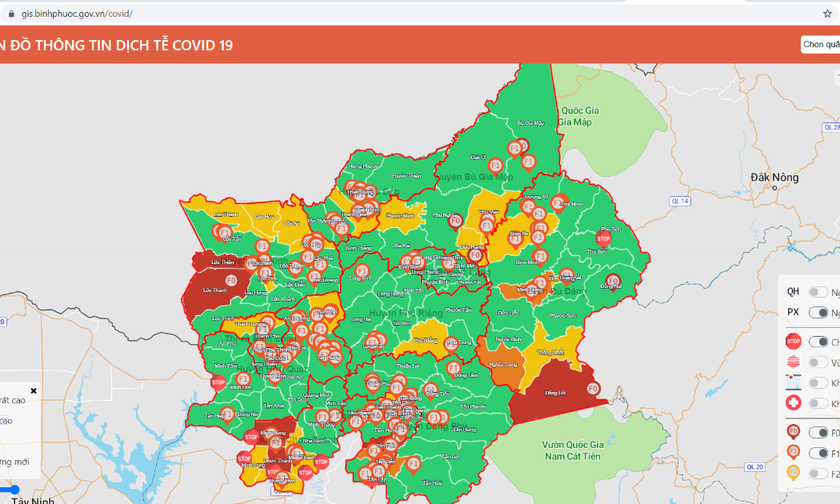Click the F1 marker in Long Bình
Viewport: 840px width, 504px height.
coord(362,271)
